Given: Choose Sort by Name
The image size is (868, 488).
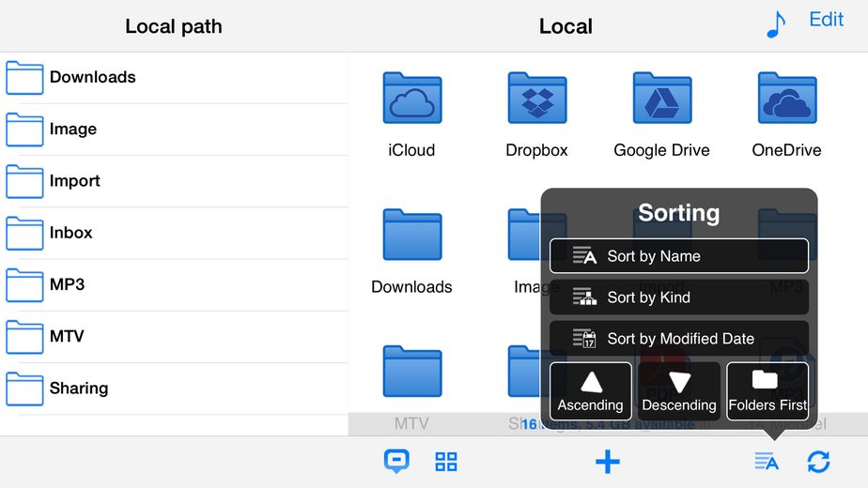Looking at the screenshot, I should [678, 256].
